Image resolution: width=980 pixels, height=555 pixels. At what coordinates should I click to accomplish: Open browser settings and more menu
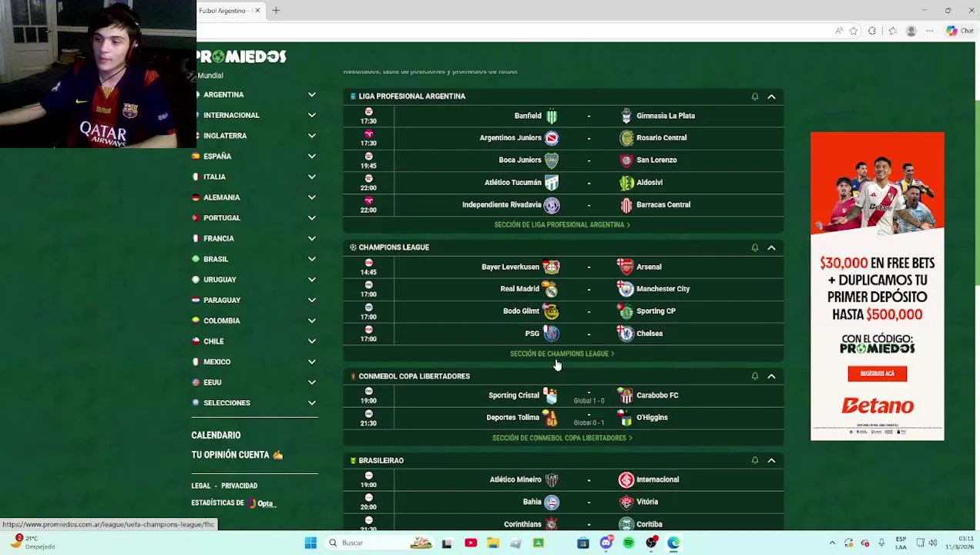click(x=929, y=31)
